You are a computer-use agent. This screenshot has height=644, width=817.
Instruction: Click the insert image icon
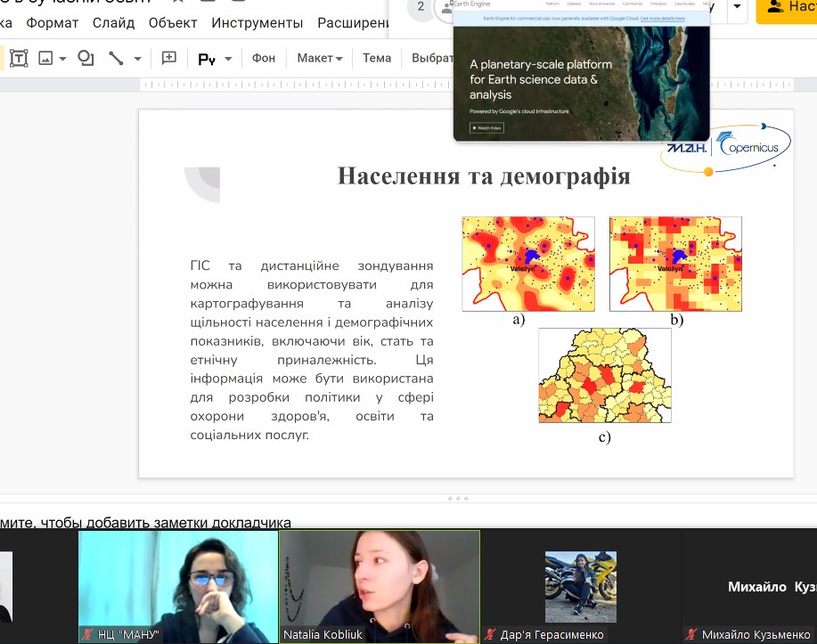45,59
